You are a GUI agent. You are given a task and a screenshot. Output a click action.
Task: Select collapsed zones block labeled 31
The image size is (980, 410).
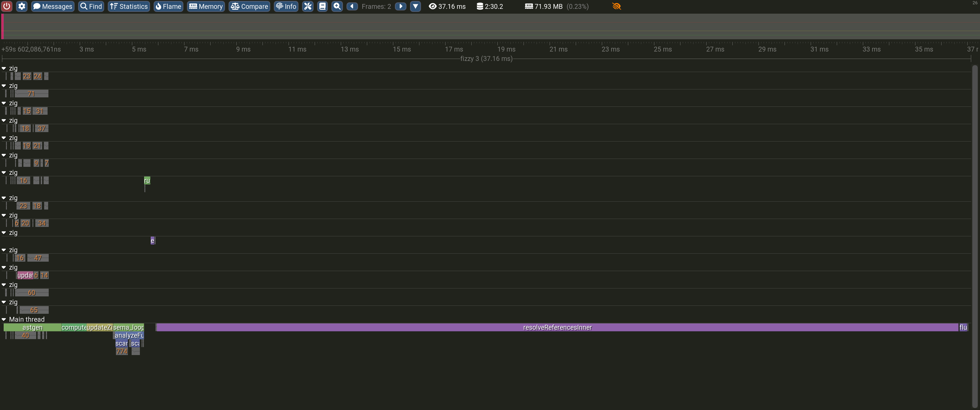pos(40,111)
